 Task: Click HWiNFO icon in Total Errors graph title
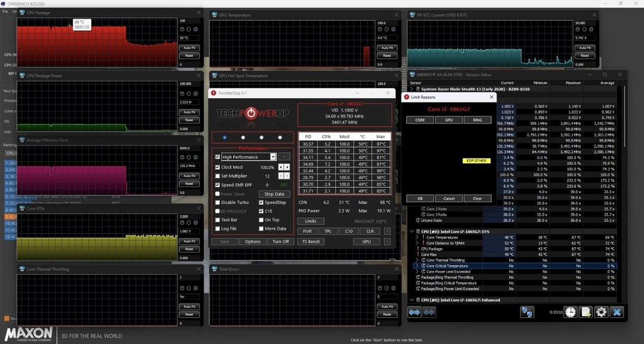[x=215, y=269]
